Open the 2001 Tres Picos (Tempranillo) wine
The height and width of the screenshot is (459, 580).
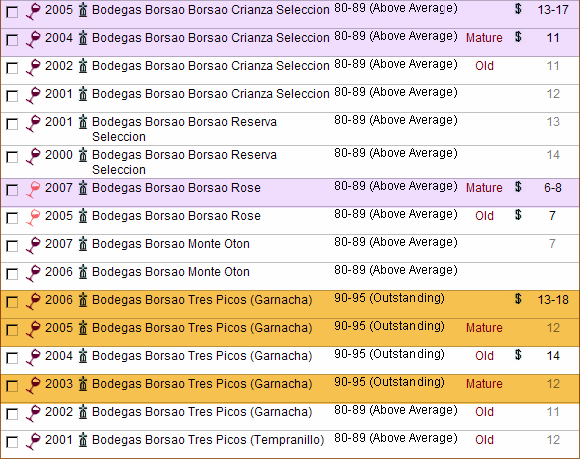pos(208,440)
